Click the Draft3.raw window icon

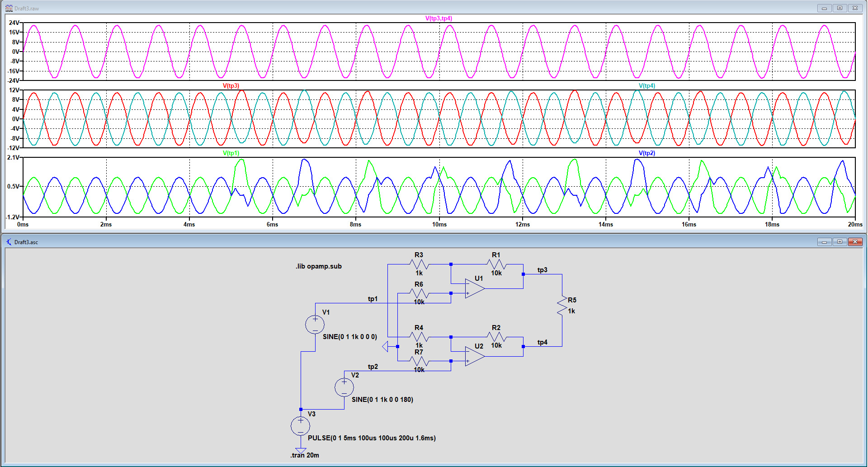(9, 8)
